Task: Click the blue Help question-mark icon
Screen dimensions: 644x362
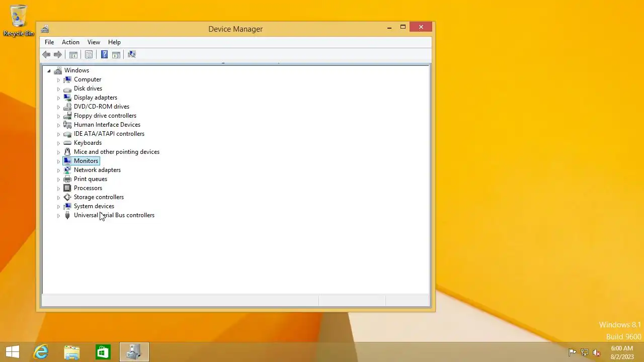Action: point(104,54)
